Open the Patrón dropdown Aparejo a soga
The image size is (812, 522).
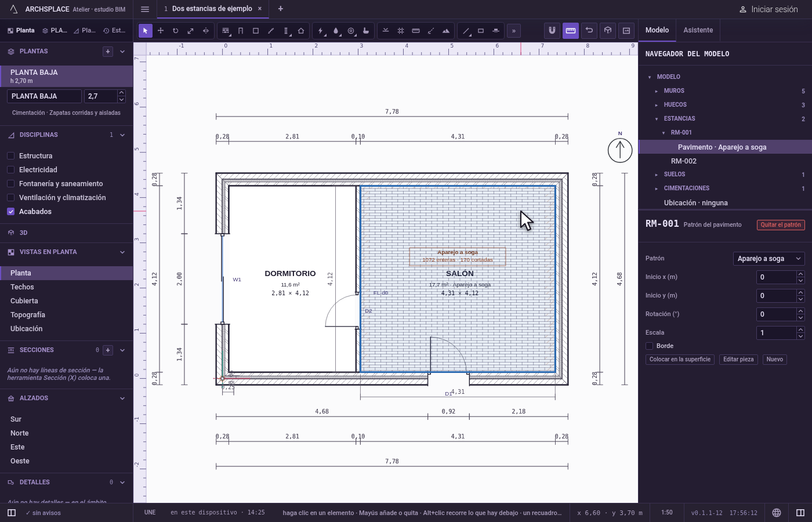point(769,259)
